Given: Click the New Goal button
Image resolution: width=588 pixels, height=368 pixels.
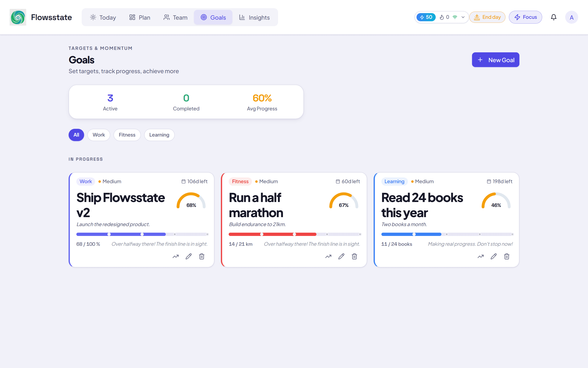Looking at the screenshot, I should click(x=496, y=60).
